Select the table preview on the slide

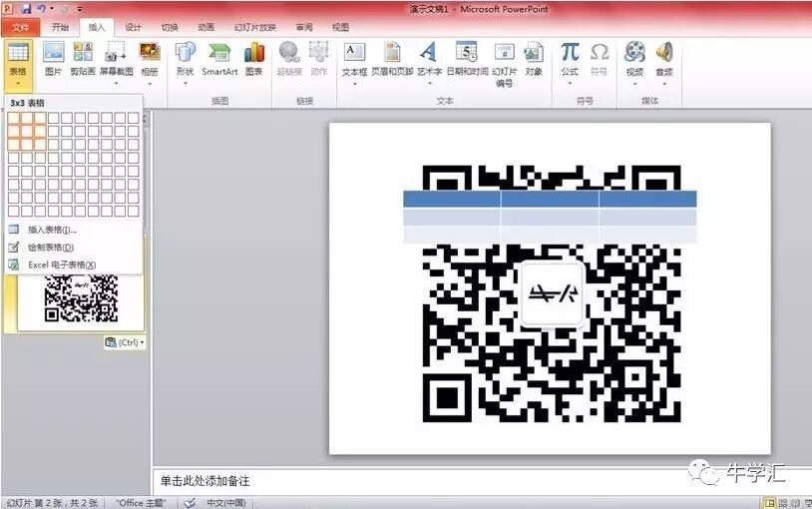(550, 217)
